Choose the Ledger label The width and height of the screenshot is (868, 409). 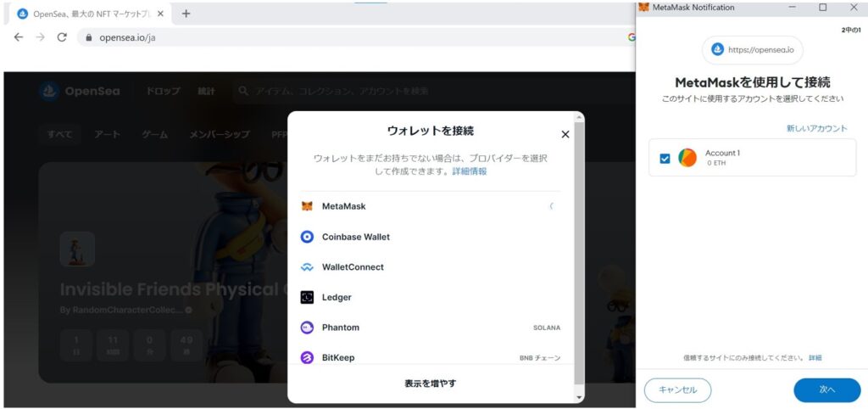pos(337,298)
